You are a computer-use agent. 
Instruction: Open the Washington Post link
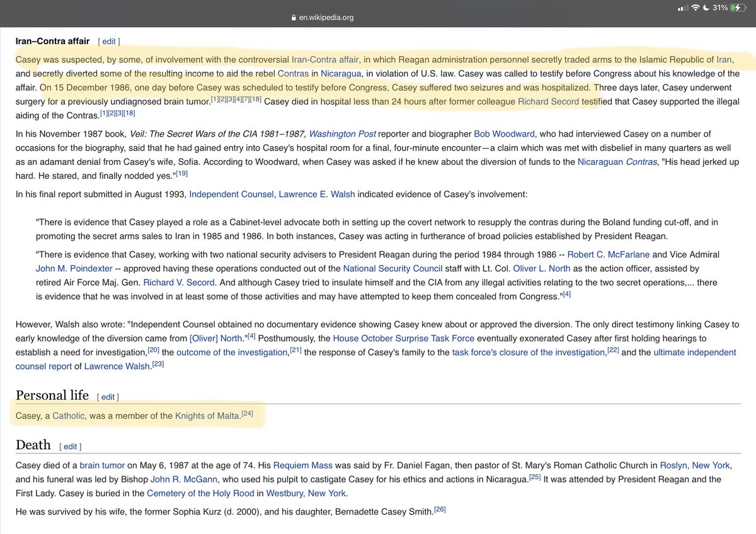point(342,134)
